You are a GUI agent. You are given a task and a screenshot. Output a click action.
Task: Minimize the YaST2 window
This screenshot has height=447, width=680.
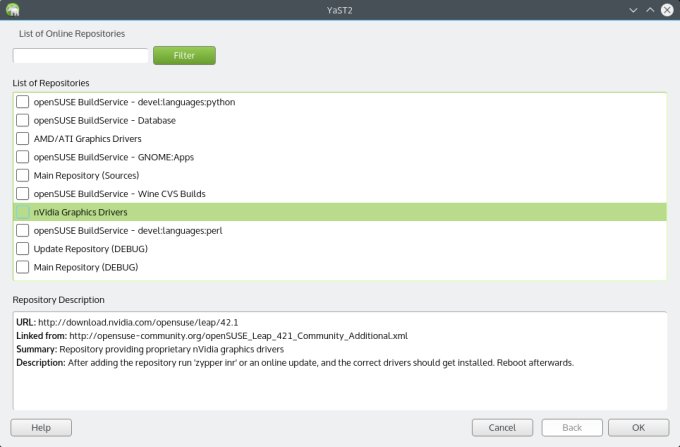click(633, 10)
